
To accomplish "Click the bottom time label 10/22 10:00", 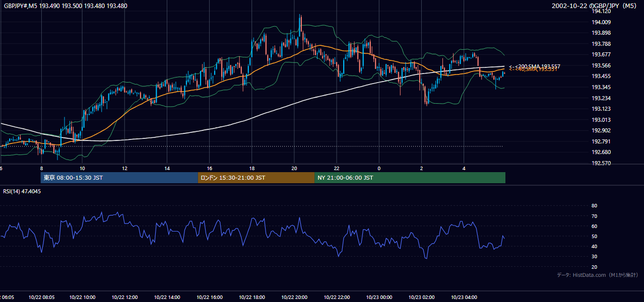I will 83,297.
